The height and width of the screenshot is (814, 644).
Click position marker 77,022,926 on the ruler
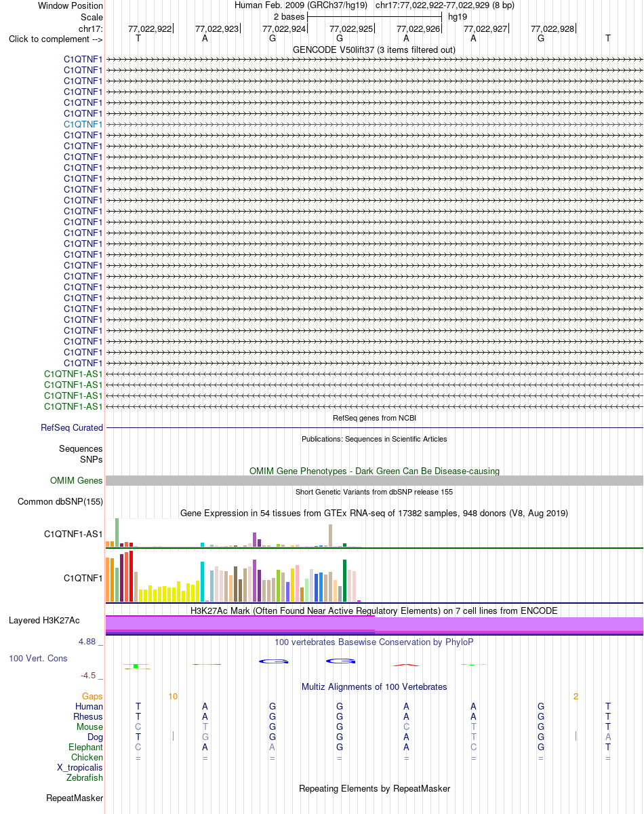pos(418,28)
